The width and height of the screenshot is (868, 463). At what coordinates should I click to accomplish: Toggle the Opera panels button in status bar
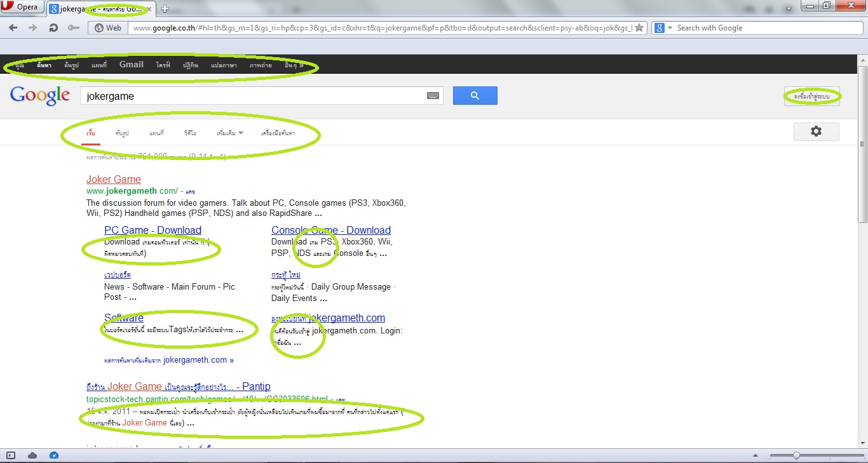11,455
